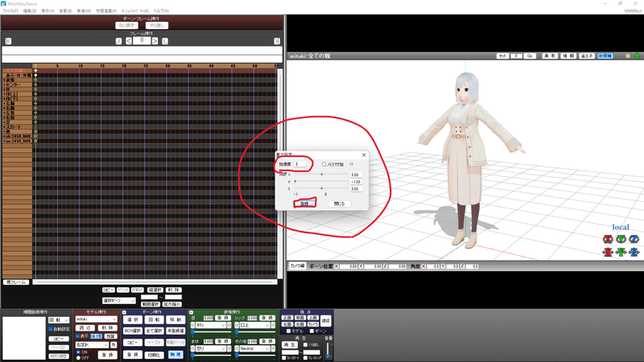The height and width of the screenshot is (362, 644).
Task: Toggle the モデル view-follow checkbox
Action: (x=288, y=331)
